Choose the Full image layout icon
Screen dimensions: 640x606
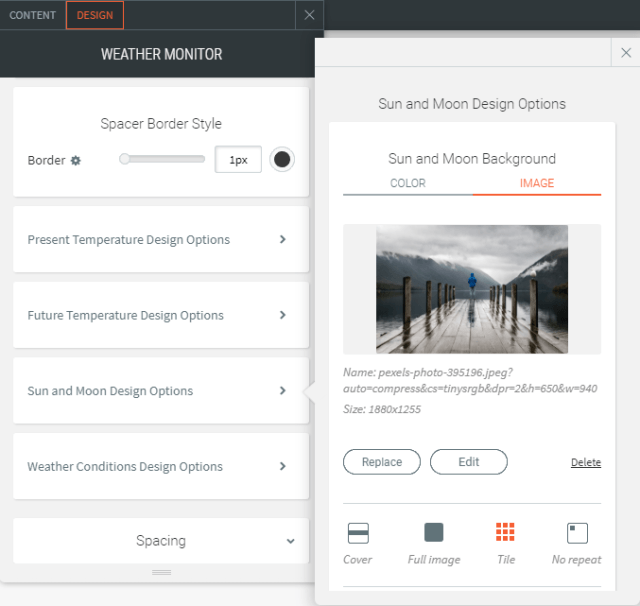[x=433, y=533]
